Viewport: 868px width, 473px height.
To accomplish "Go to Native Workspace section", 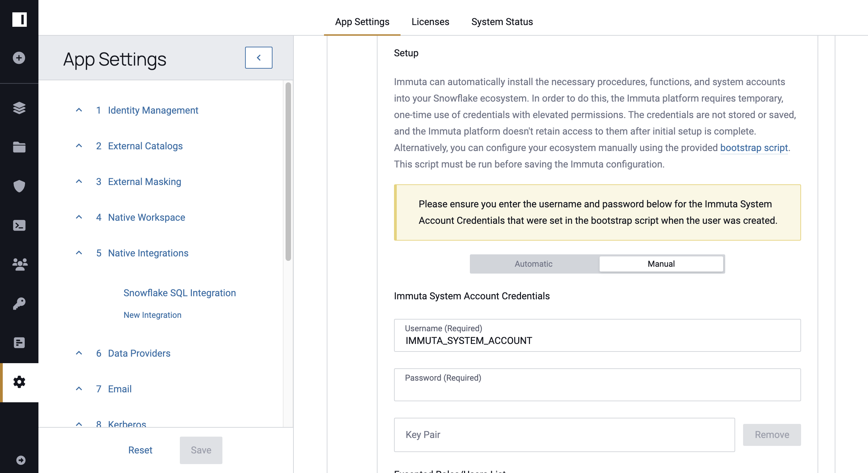I will click(x=147, y=217).
